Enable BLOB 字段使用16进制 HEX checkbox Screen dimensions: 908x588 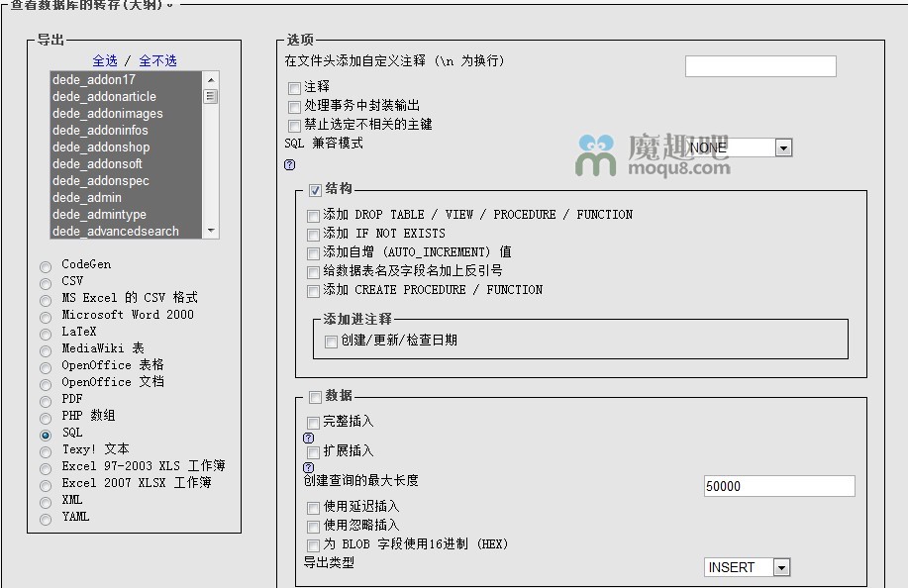313,545
